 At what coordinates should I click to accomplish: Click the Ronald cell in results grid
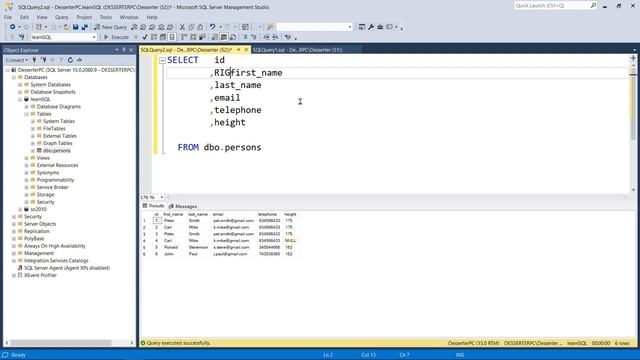tap(171, 247)
